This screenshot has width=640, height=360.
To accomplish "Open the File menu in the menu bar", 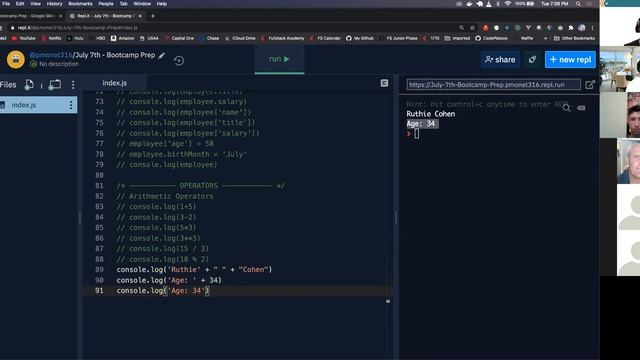I will [6, 4].
